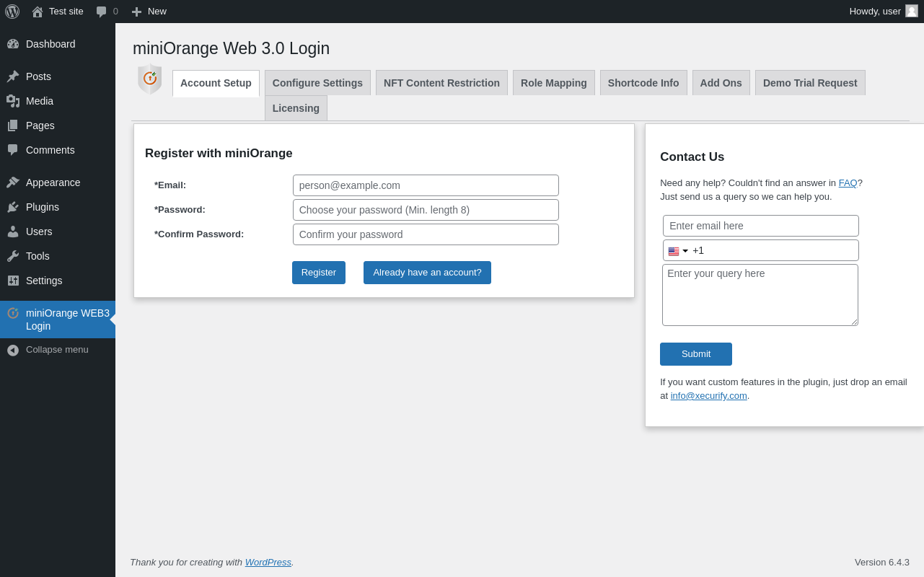Select the Licensing tab
This screenshot has height=577, width=924.
click(x=296, y=108)
